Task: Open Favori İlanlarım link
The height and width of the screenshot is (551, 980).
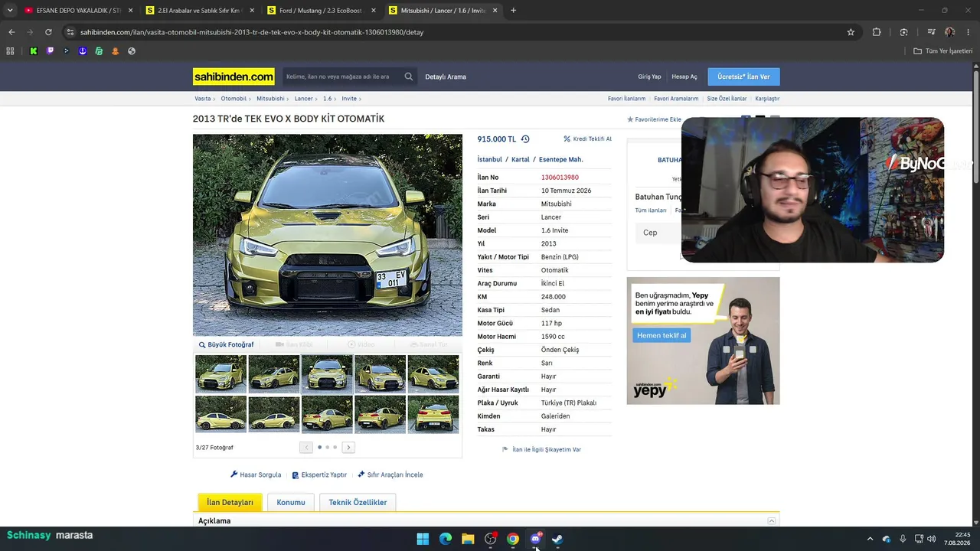Action: pos(626,99)
